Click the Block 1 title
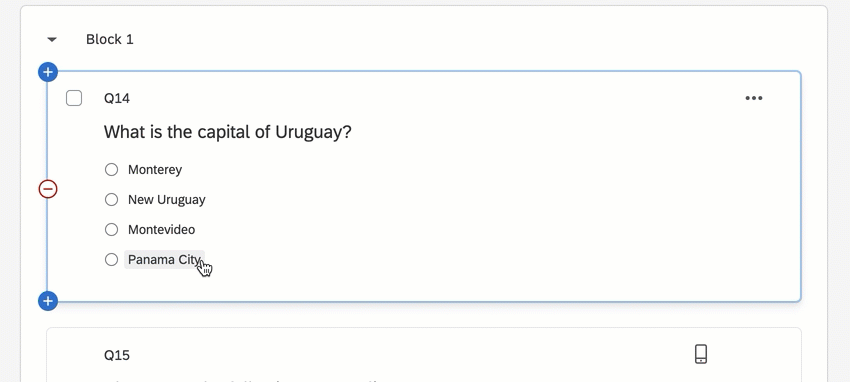 pos(110,39)
